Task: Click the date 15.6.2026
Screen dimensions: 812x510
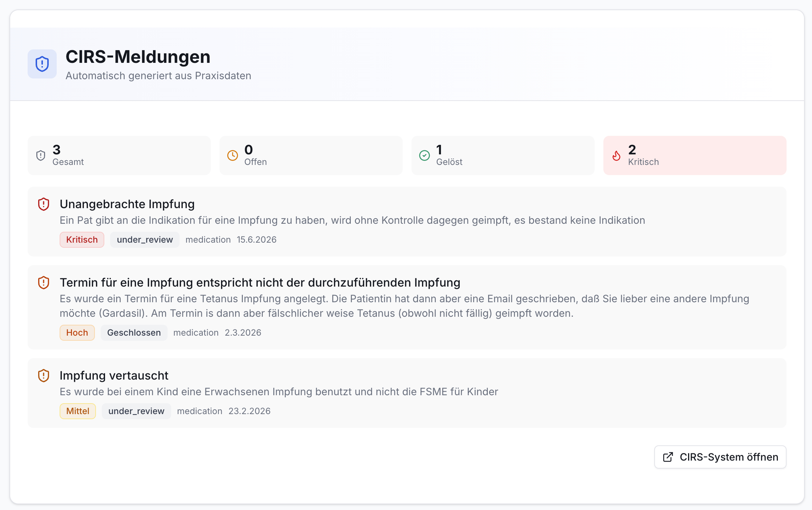Action: pyautogui.click(x=257, y=240)
